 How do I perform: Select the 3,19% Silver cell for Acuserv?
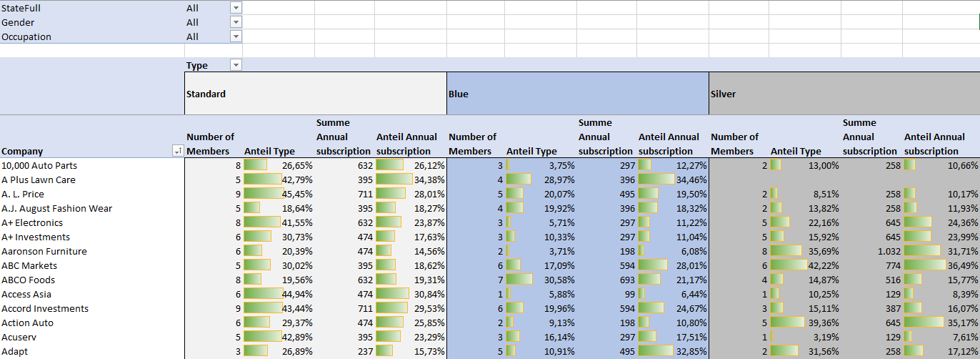pyautogui.click(x=804, y=337)
